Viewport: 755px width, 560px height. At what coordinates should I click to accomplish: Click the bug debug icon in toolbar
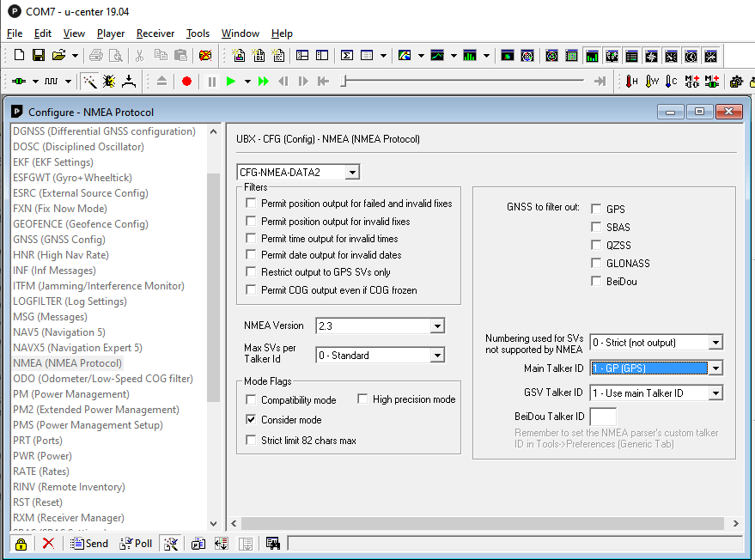(x=109, y=82)
